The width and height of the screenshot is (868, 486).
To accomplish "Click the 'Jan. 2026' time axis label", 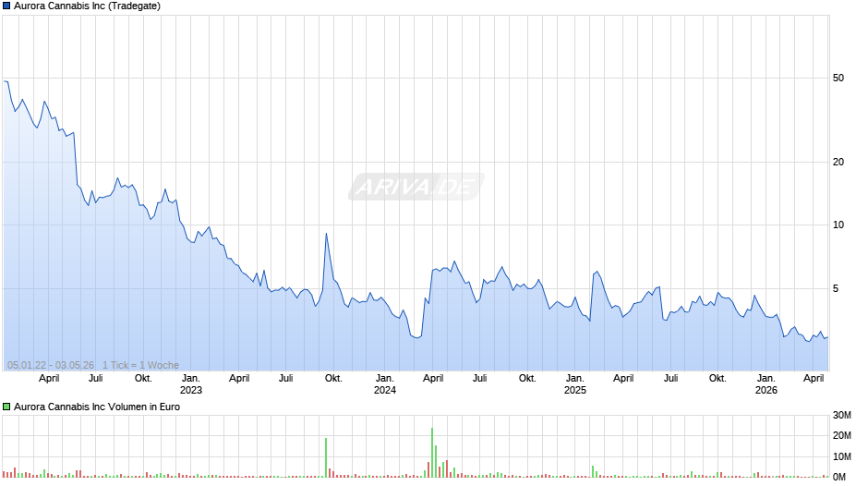I will click(x=766, y=384).
